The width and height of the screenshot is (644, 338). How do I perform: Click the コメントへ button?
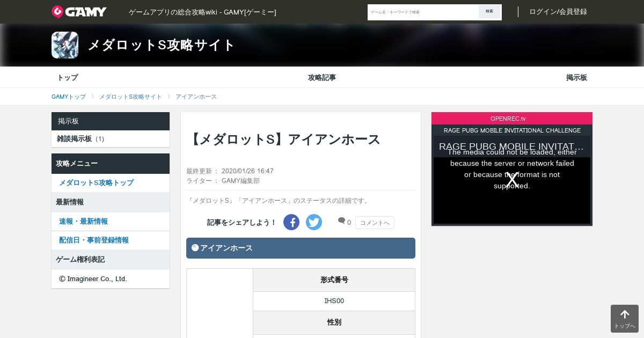[x=375, y=223]
